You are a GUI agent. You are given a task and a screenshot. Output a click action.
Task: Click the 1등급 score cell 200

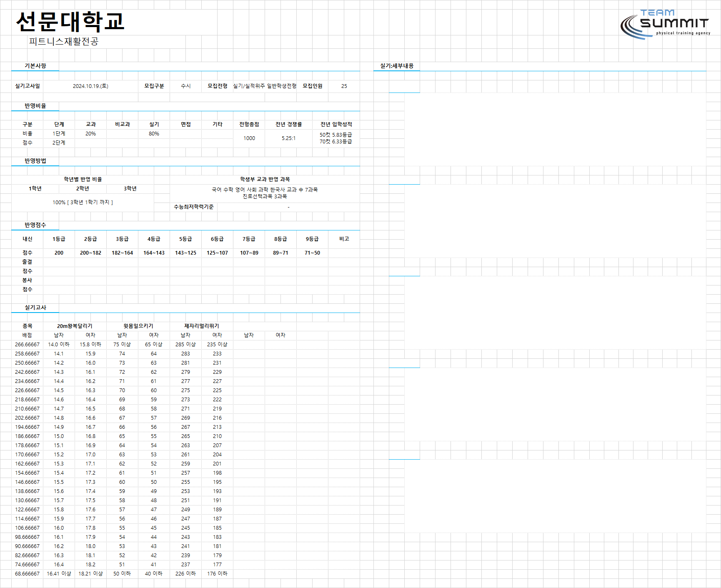(x=59, y=253)
